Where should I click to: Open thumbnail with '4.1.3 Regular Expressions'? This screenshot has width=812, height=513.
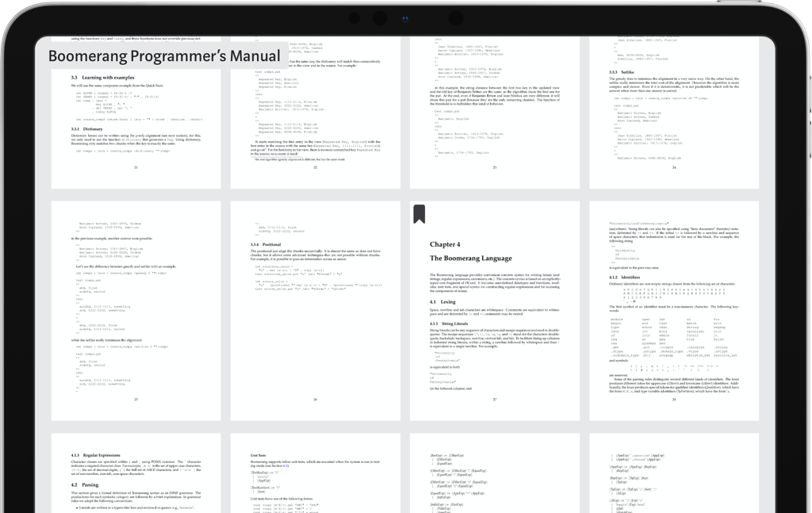[x=136, y=473]
